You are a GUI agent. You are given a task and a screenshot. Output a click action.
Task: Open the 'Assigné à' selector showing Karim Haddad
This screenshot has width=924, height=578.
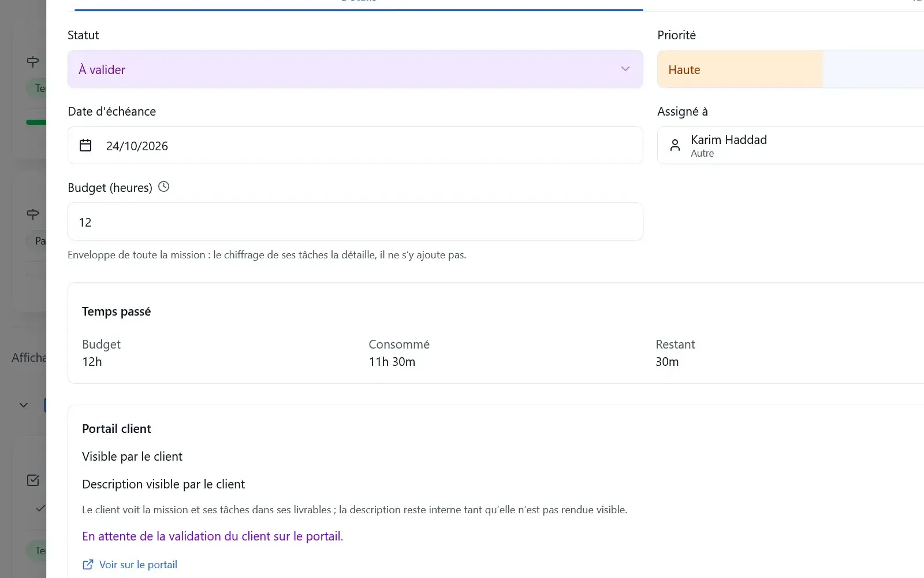[x=791, y=145]
